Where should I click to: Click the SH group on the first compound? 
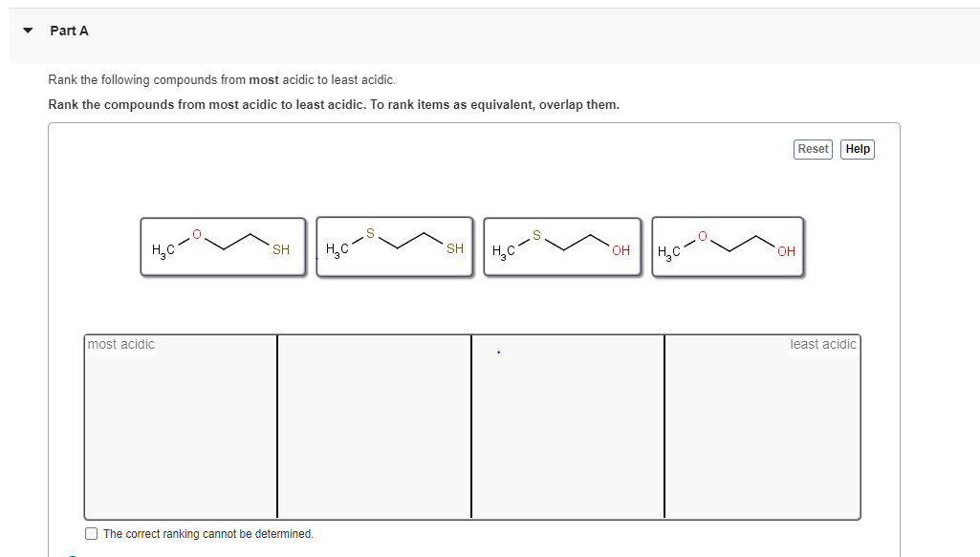pyautogui.click(x=280, y=250)
